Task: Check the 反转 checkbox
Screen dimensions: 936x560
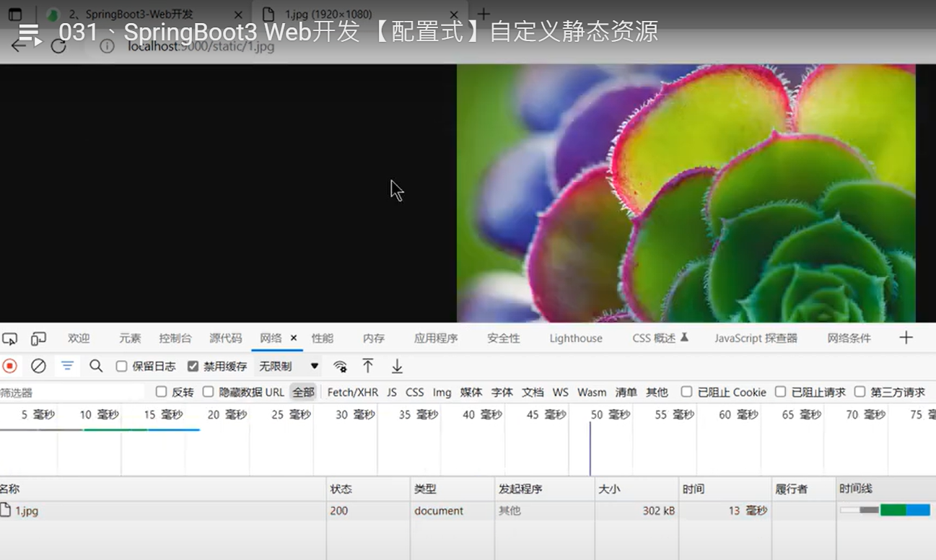Action: click(x=161, y=392)
